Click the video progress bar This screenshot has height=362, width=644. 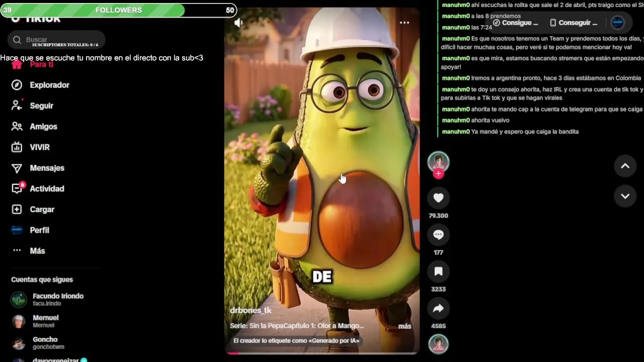coord(322,353)
